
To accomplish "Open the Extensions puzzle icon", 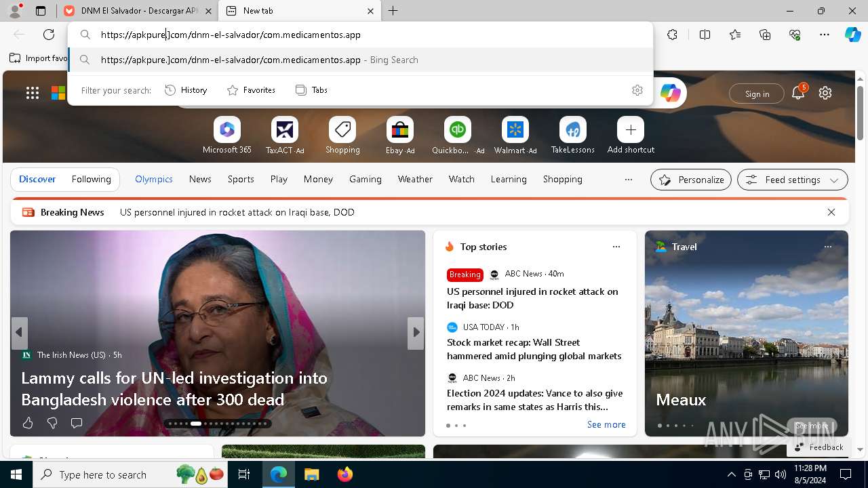I will [672, 35].
